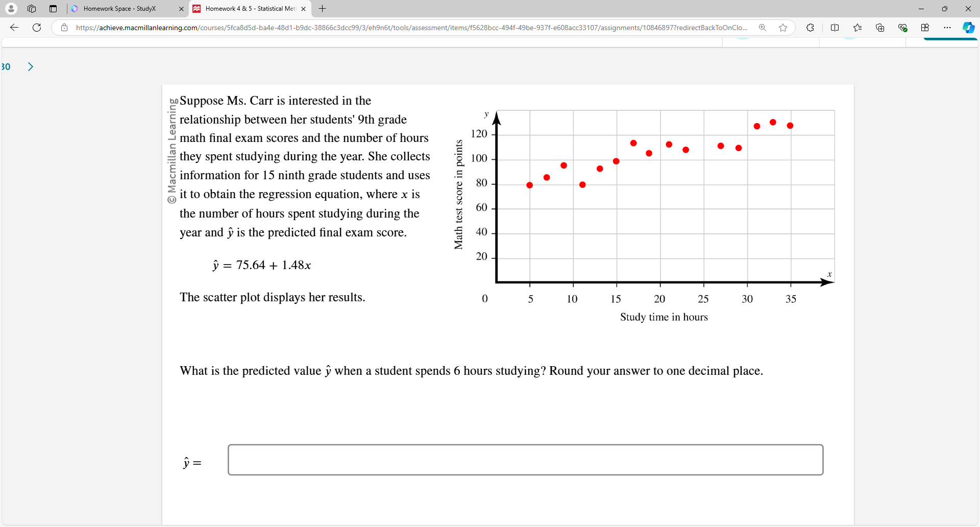Refresh the current page
Viewport: 980px width, 527px height.
coord(37,28)
